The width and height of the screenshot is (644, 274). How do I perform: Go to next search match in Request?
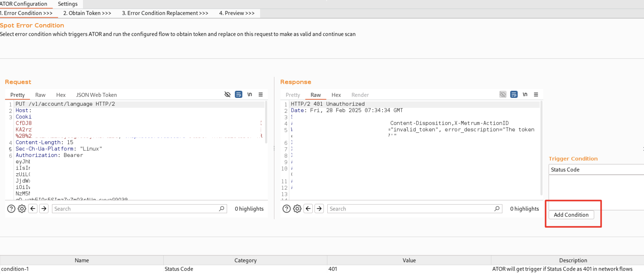click(44, 209)
